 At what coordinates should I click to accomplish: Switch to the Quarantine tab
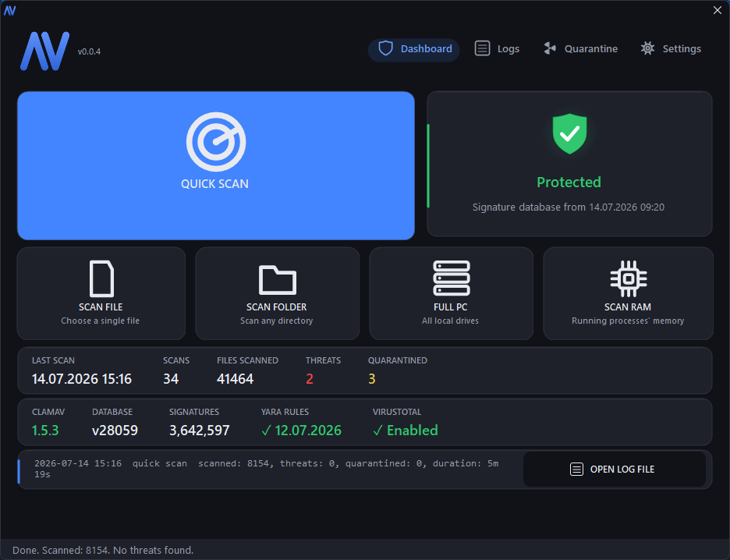[x=580, y=49]
